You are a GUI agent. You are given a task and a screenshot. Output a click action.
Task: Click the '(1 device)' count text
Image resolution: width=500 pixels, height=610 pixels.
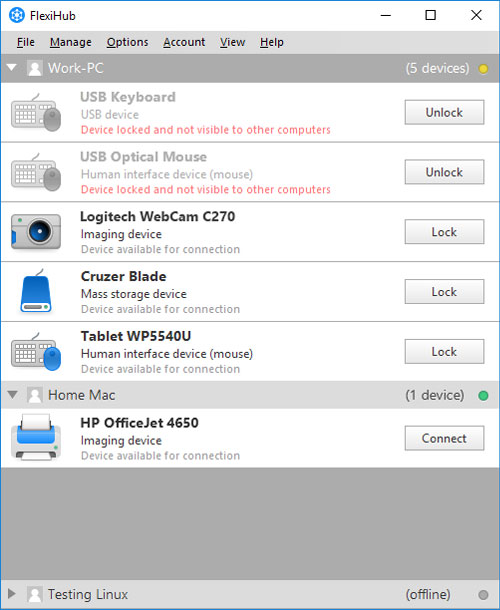click(435, 395)
